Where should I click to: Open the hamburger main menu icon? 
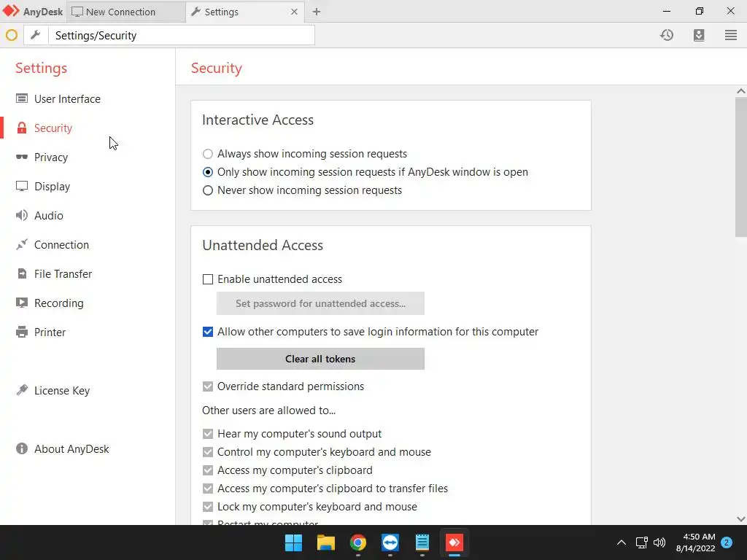[x=731, y=35]
